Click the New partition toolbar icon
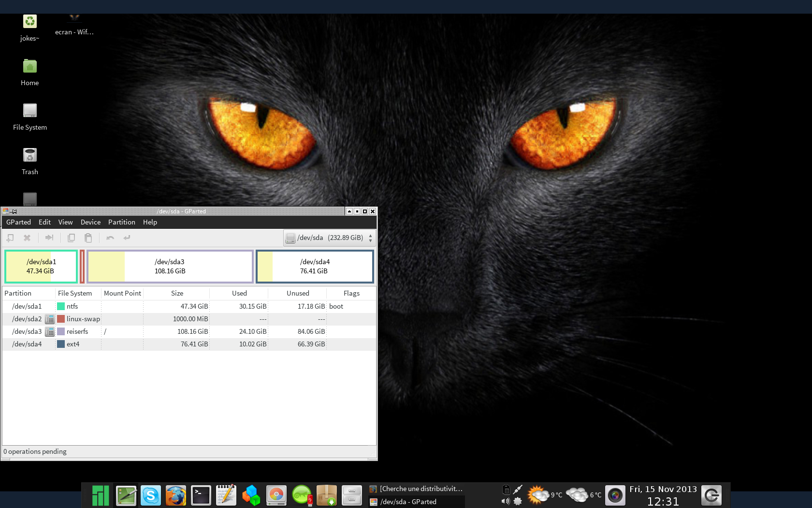 (x=10, y=238)
